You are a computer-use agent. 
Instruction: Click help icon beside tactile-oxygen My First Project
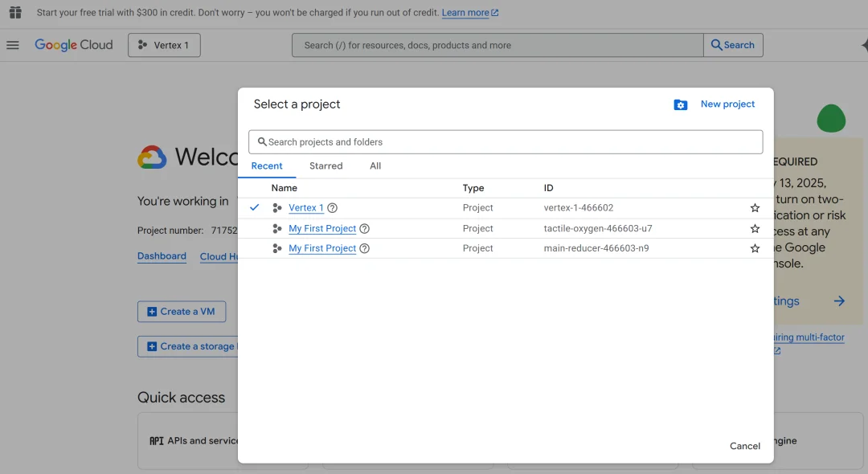[364, 229]
